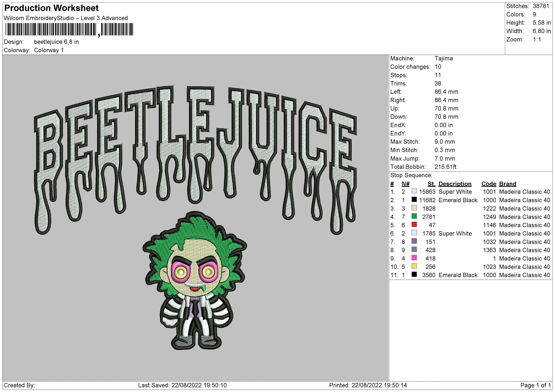Click the Width value 6.80 in

542,31
